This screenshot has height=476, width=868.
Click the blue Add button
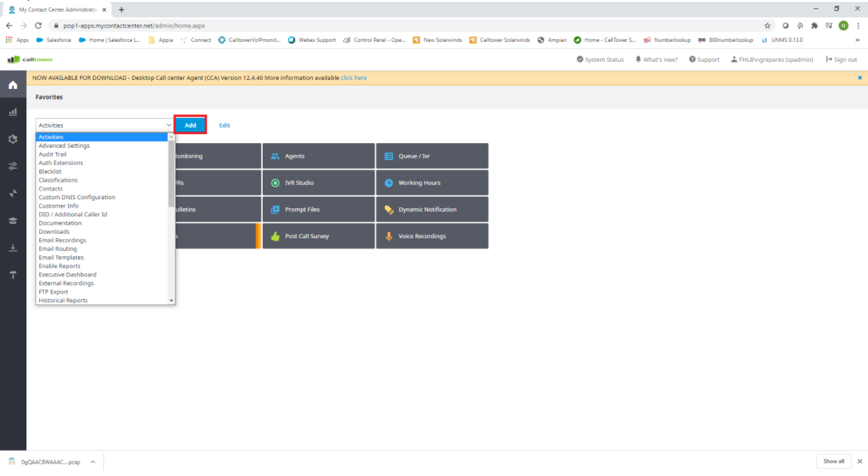(190, 125)
